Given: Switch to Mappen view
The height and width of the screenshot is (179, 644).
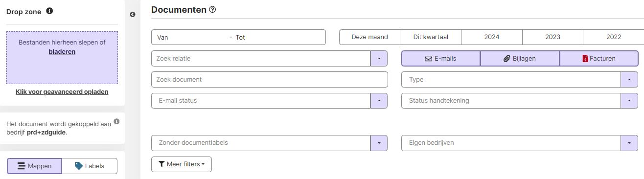Looking at the screenshot, I should (x=34, y=166).
